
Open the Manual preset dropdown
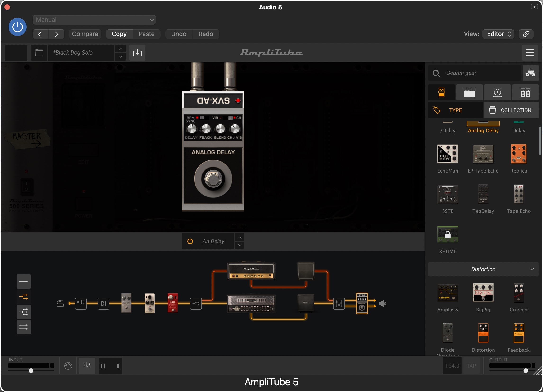(94, 20)
